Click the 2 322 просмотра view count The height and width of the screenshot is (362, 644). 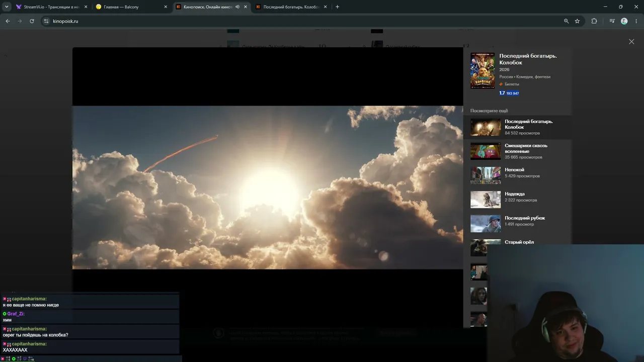[x=521, y=200]
